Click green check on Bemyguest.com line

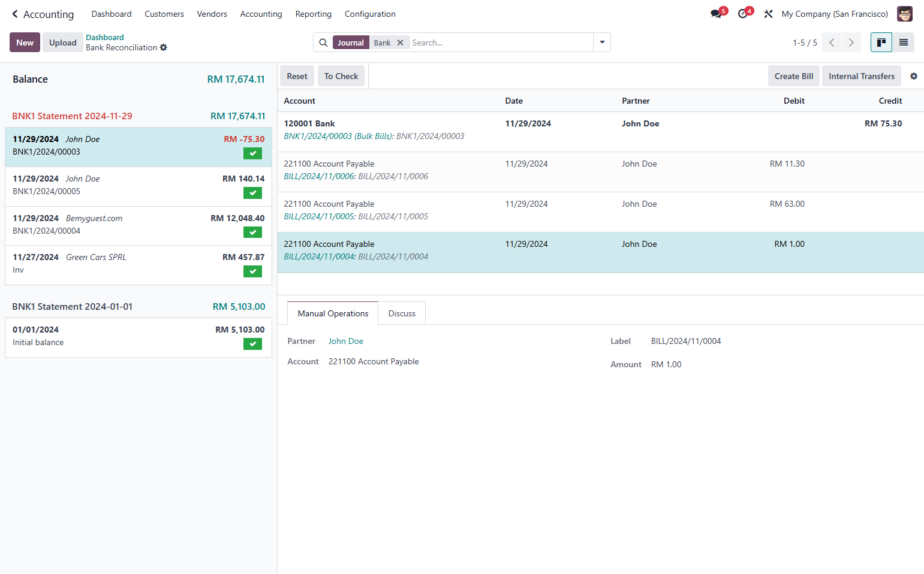coord(252,232)
